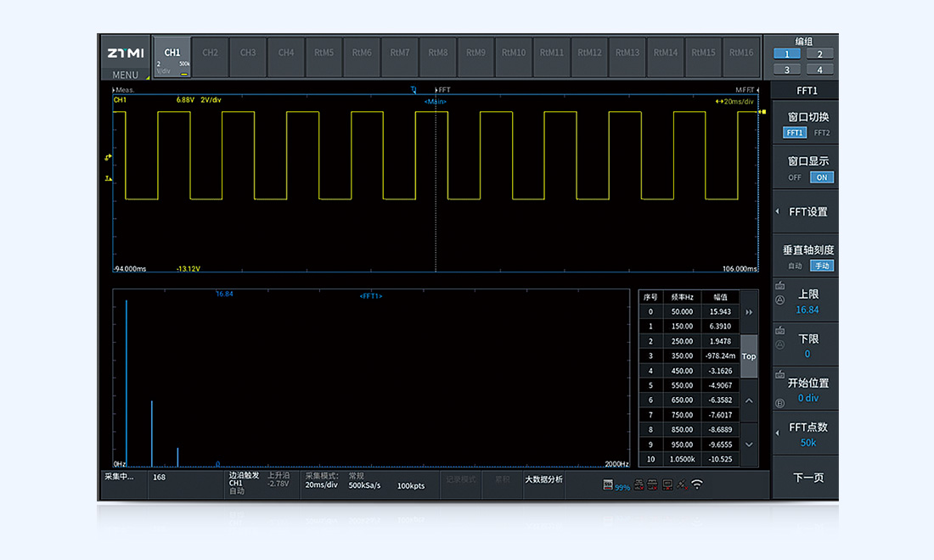Click the Top scrollbar handle in FFT table
This screenshot has height=560, width=934.
749,356
